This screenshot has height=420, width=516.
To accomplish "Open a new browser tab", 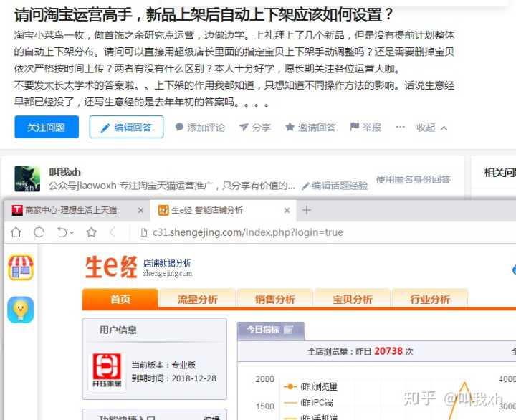I will 307,210.
